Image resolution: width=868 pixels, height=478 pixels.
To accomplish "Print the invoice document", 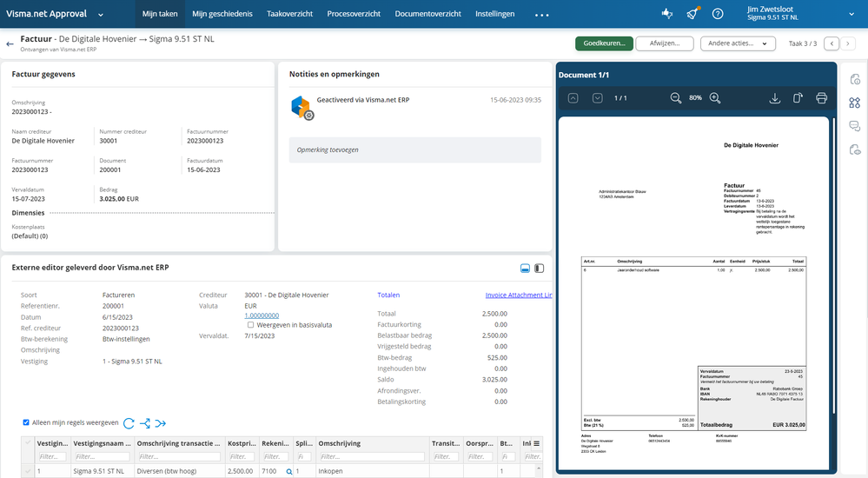I will (x=822, y=98).
